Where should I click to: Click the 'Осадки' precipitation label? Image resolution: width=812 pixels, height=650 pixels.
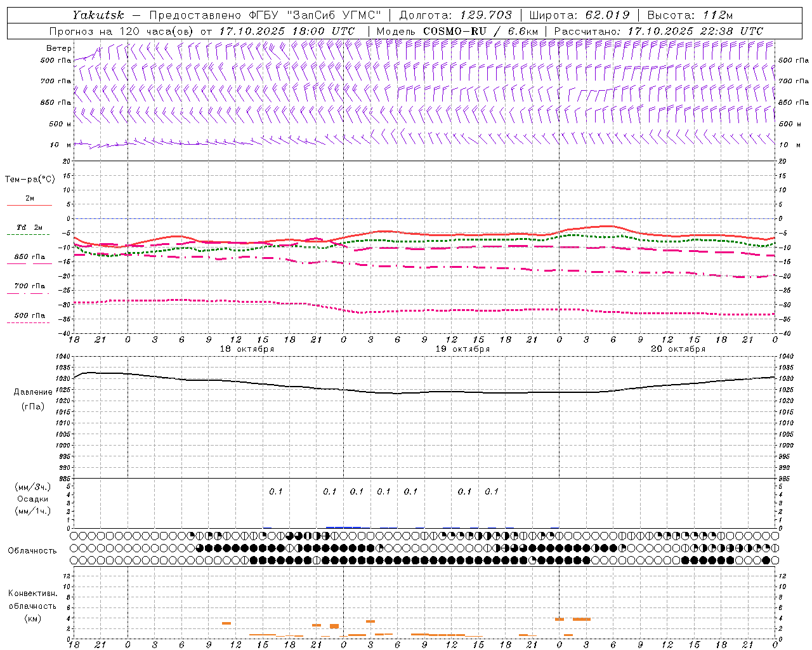coord(33,499)
